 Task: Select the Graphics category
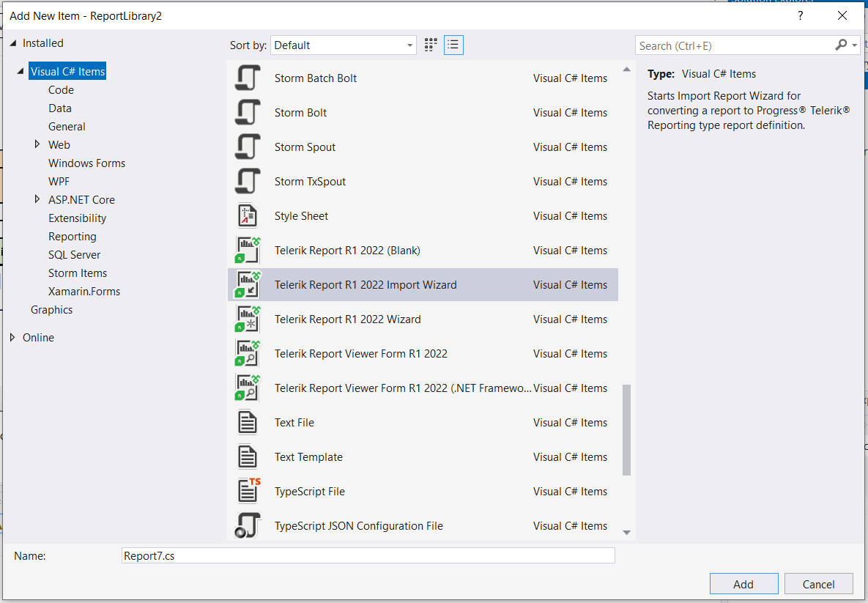(51, 309)
